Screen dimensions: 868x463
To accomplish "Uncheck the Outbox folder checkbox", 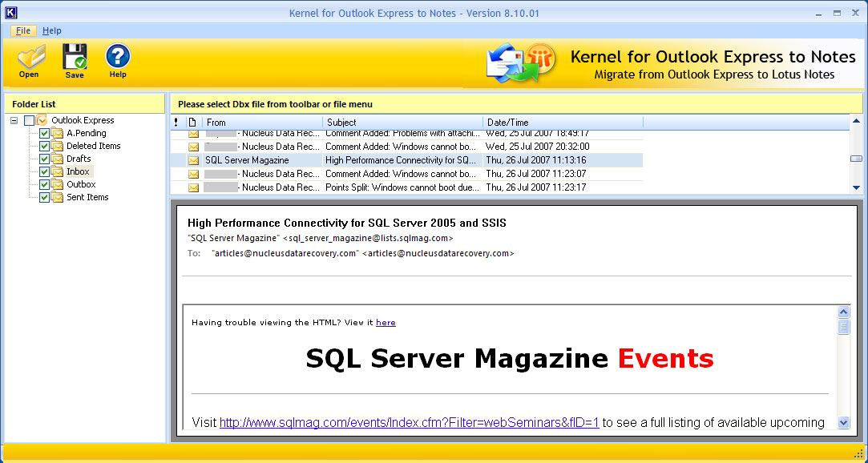I will 44,184.
